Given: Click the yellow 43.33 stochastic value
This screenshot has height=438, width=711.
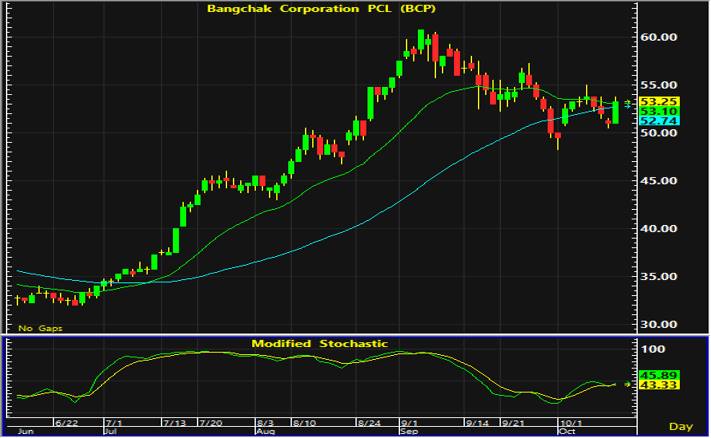Looking at the screenshot, I should coord(659,385).
